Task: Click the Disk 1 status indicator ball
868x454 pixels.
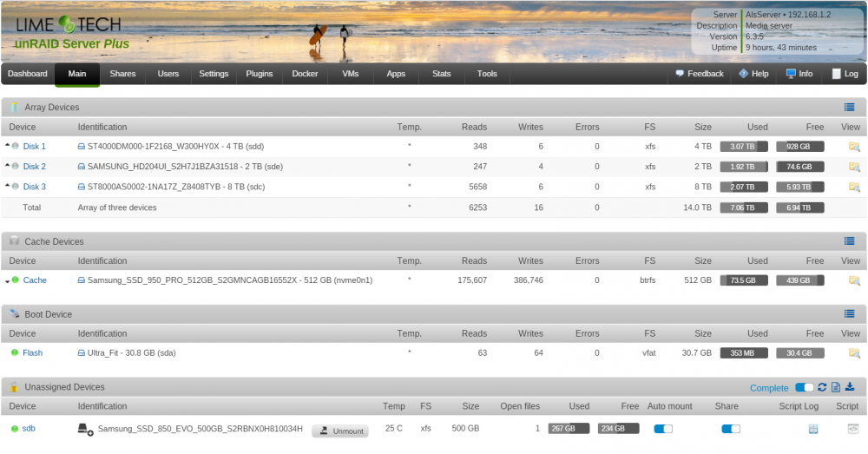Action: point(16,146)
